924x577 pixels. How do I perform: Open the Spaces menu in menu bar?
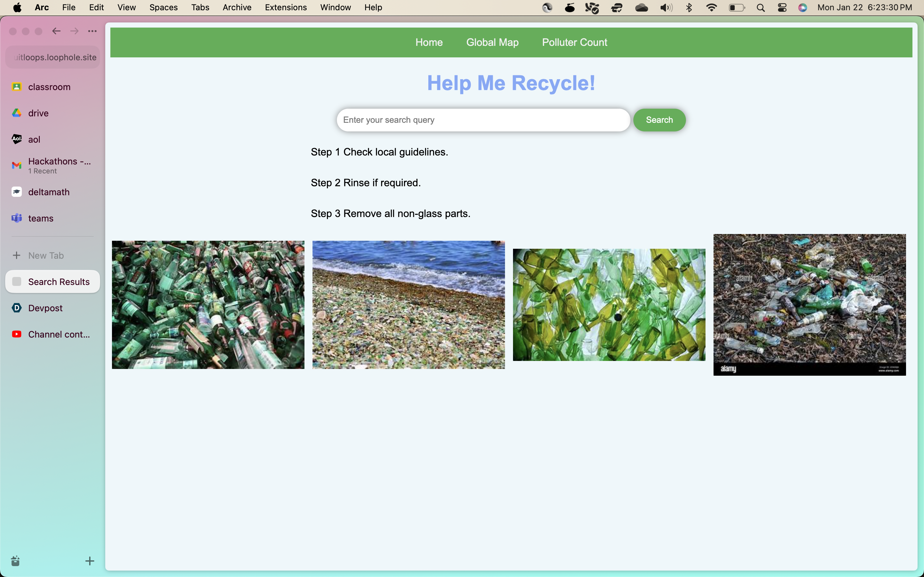coord(163,8)
